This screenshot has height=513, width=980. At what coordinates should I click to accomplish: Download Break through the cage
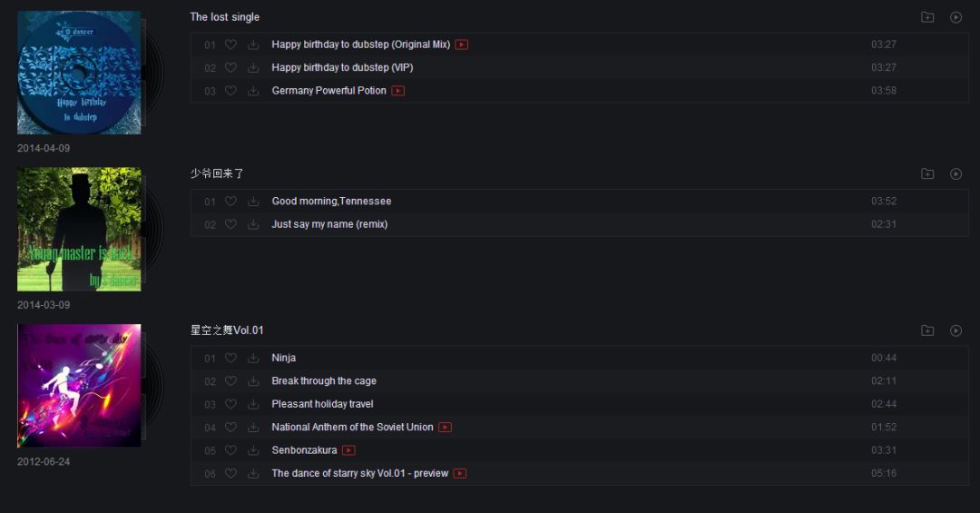[x=253, y=381]
